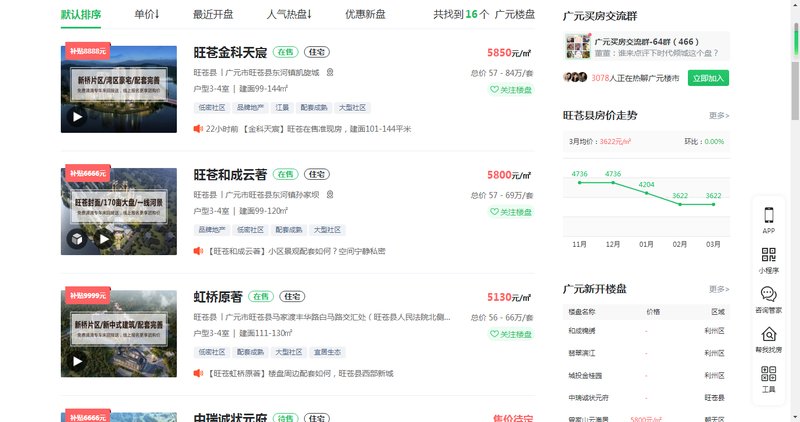The height and width of the screenshot is (422, 800).
Task: Open news 【旺苍和成云著】小区景观配套如何
Action: [296, 251]
